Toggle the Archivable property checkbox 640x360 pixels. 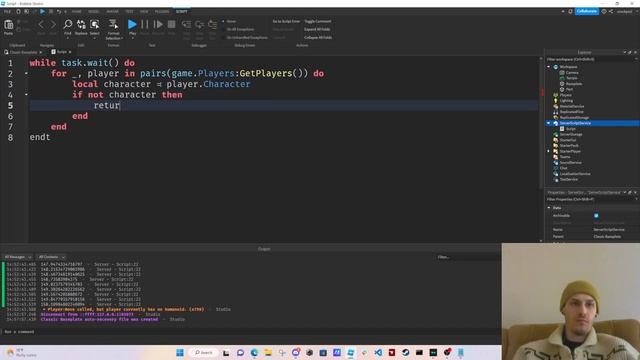click(x=596, y=216)
